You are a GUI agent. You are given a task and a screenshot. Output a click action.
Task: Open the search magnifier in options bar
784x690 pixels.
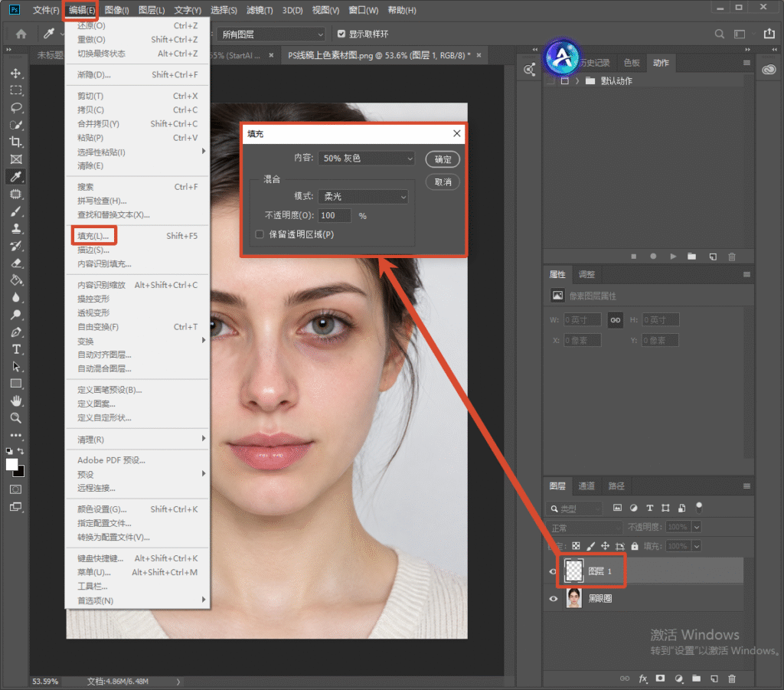pyautogui.click(x=719, y=34)
